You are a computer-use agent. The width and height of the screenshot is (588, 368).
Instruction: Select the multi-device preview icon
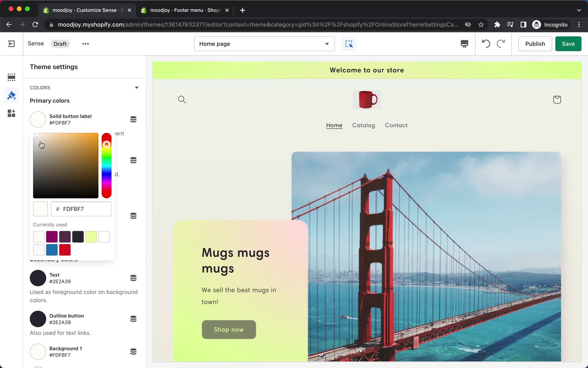tap(464, 44)
